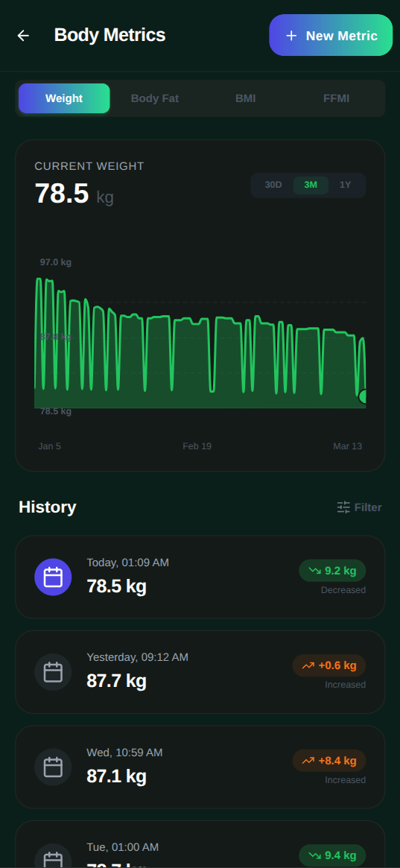Click the sliders icon beside Filter
The height and width of the screenshot is (868, 400).
(343, 507)
